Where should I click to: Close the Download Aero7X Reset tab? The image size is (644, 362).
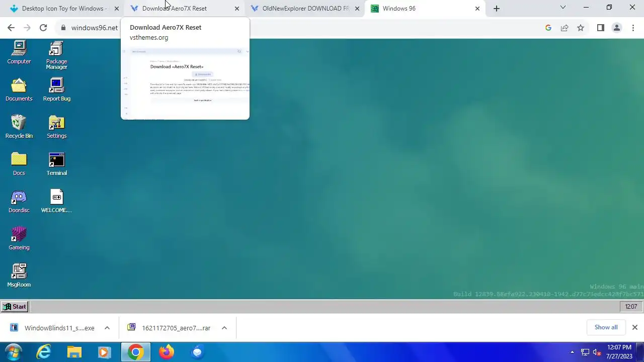pyautogui.click(x=237, y=9)
